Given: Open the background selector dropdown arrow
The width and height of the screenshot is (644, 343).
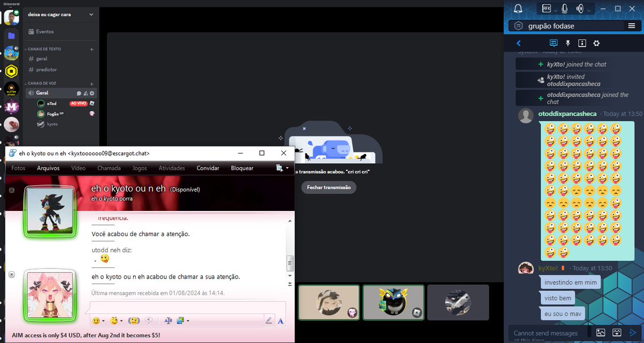Looking at the screenshot, I should click(187, 320).
